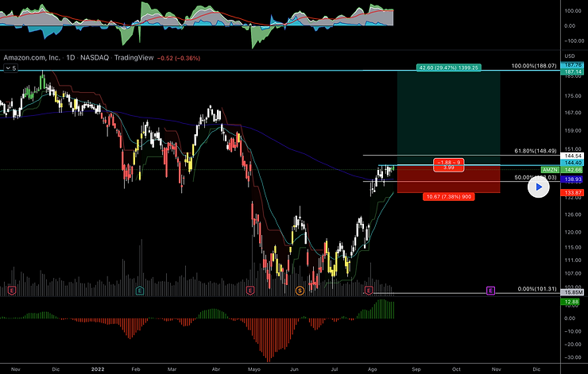Click the 144.54 white price tag
Image resolution: width=588 pixels, height=374 pixels.
572,156
